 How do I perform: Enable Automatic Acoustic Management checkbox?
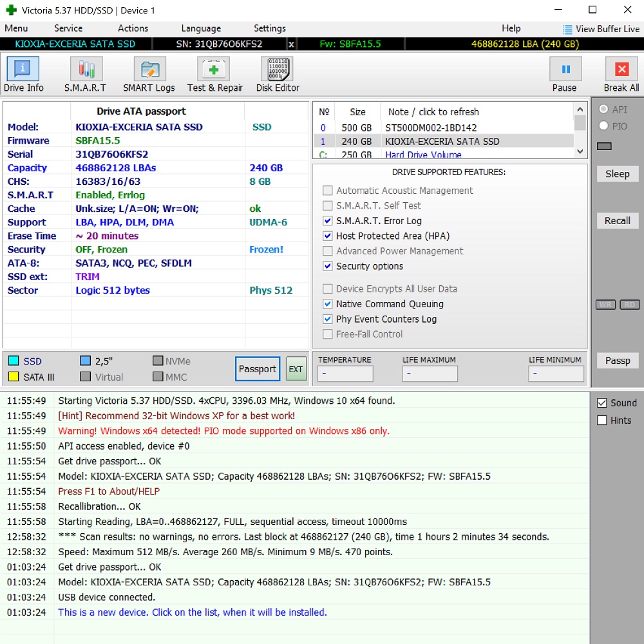[x=327, y=190]
